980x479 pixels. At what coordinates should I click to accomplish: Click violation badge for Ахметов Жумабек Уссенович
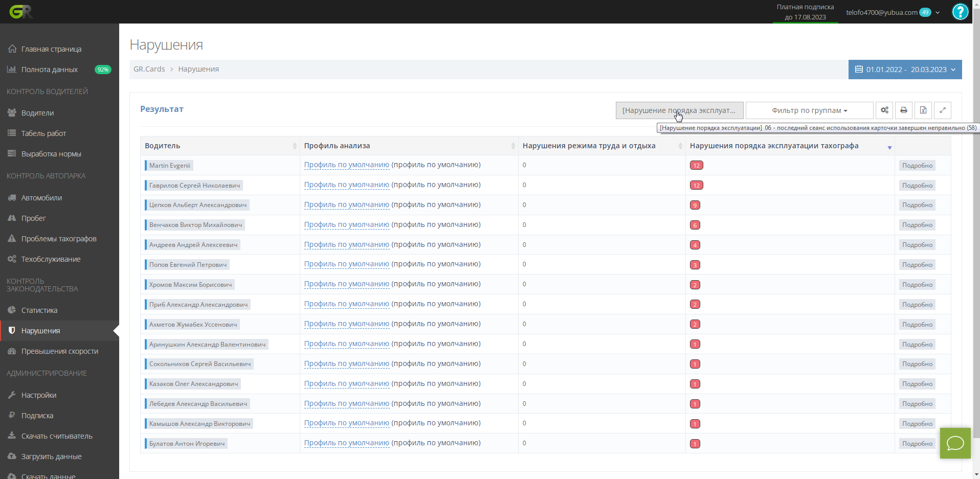point(695,324)
